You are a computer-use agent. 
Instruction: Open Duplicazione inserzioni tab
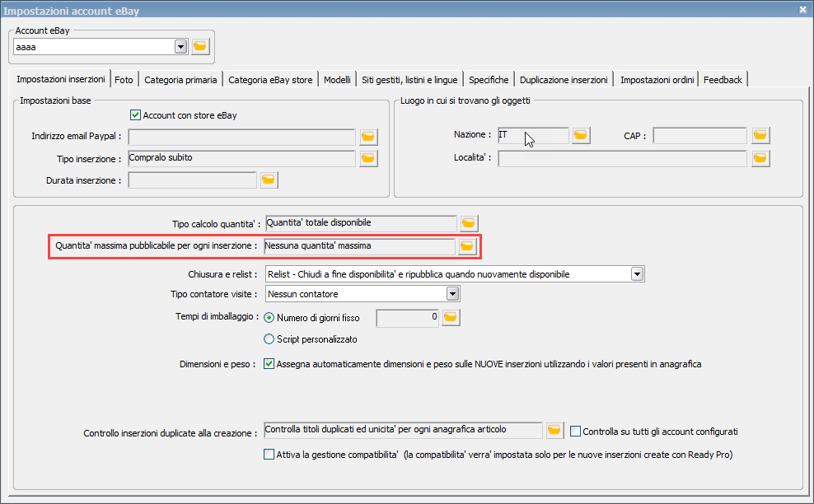564,79
